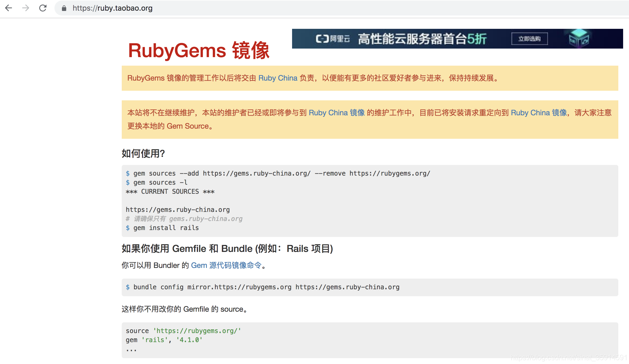629x364 pixels.
Task: Click the gem install rails line
Action: (x=166, y=228)
